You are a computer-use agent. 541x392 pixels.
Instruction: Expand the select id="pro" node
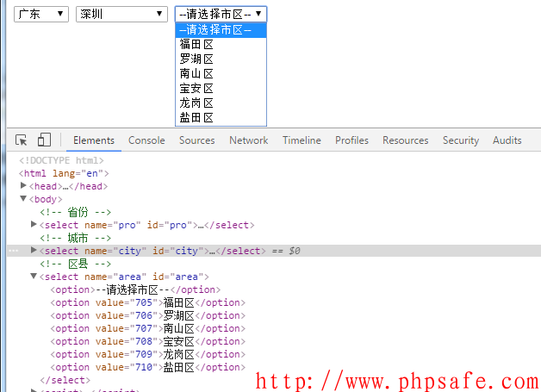click(34, 224)
